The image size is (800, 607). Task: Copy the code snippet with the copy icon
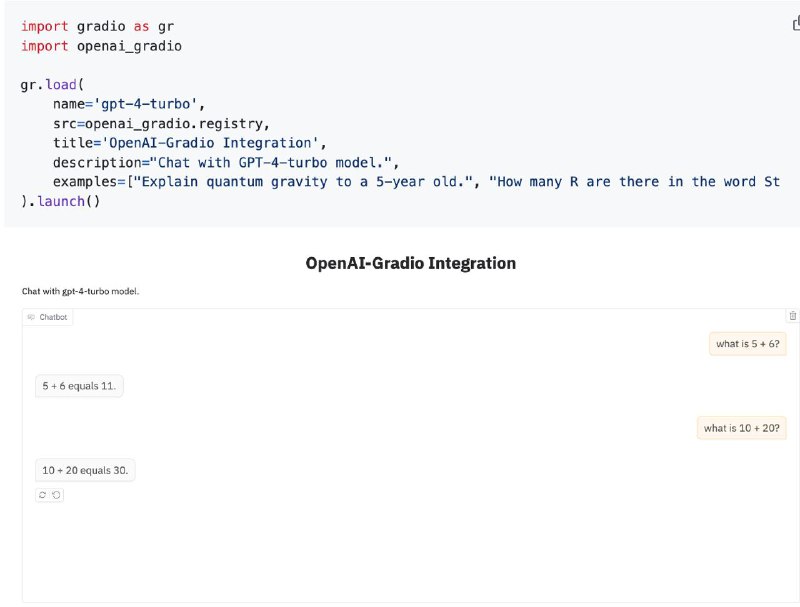coord(796,23)
